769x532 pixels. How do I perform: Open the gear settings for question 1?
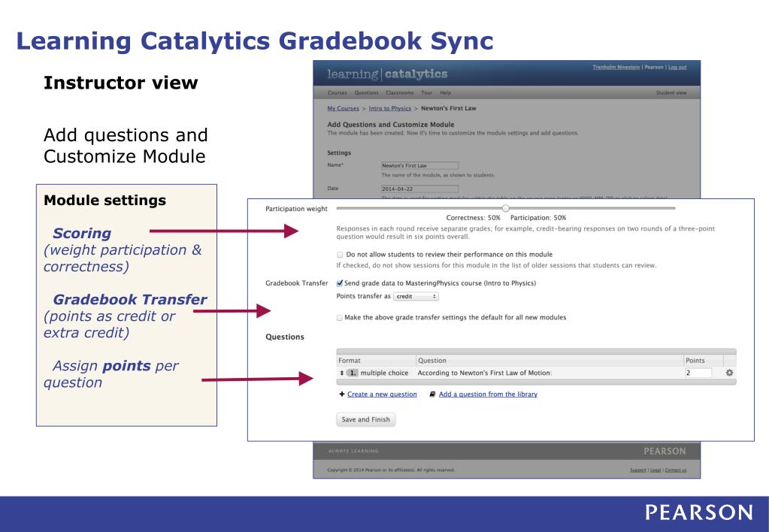pyautogui.click(x=729, y=373)
